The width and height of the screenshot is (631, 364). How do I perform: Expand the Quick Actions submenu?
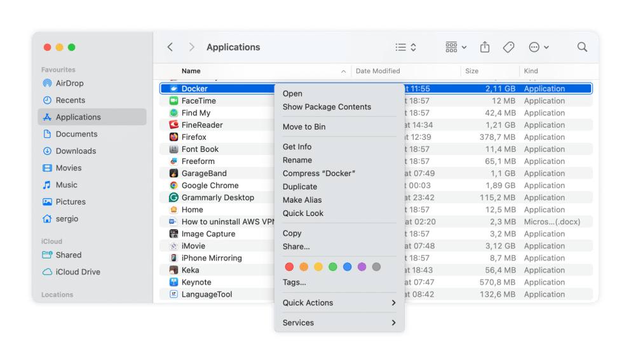(339, 302)
